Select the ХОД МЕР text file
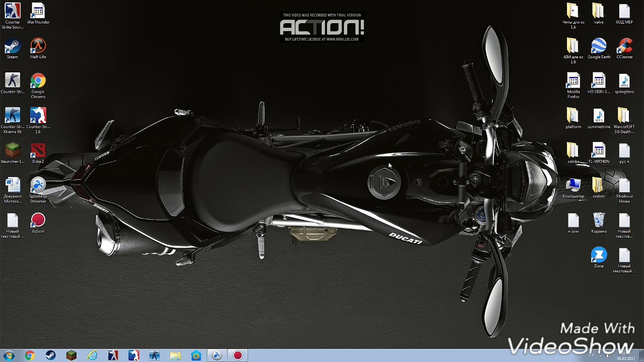The width and height of the screenshot is (644, 362). [x=624, y=14]
